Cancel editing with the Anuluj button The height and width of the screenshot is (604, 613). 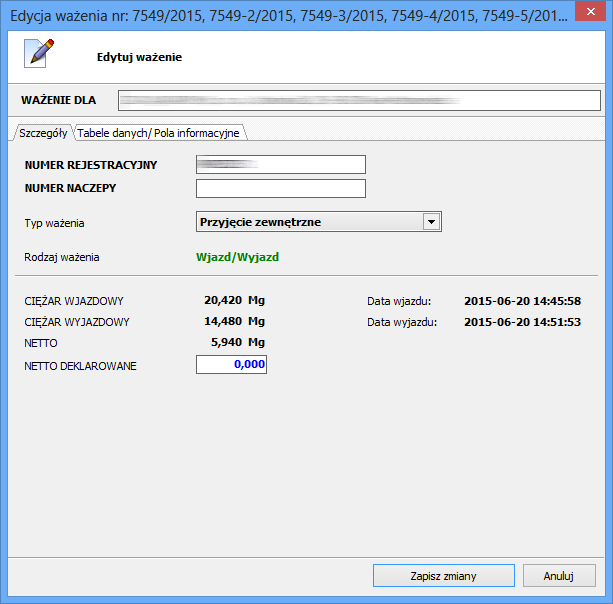pos(559,576)
